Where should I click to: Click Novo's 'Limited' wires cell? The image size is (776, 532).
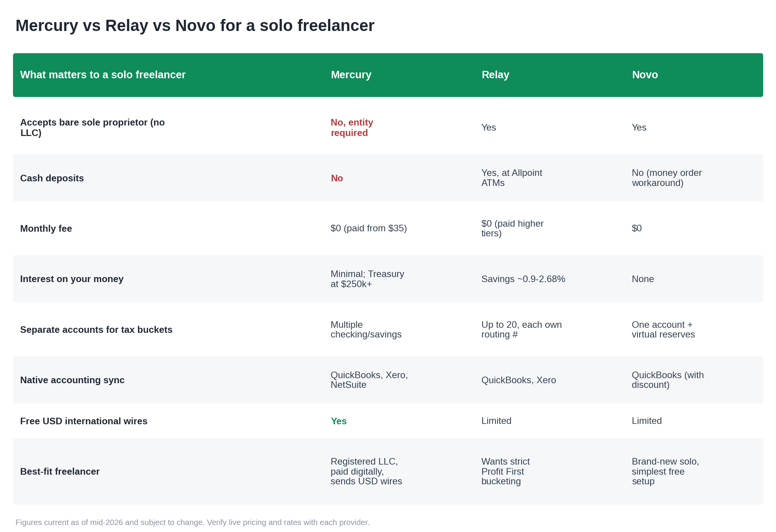[x=647, y=421]
